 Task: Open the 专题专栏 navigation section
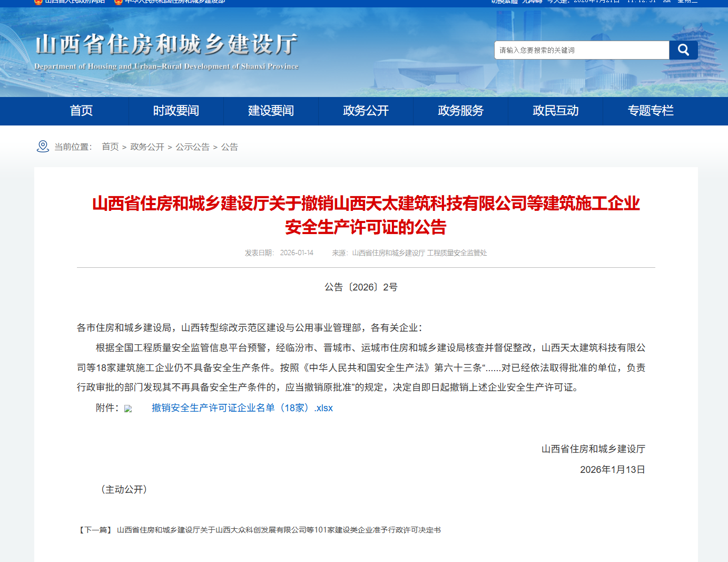click(650, 111)
